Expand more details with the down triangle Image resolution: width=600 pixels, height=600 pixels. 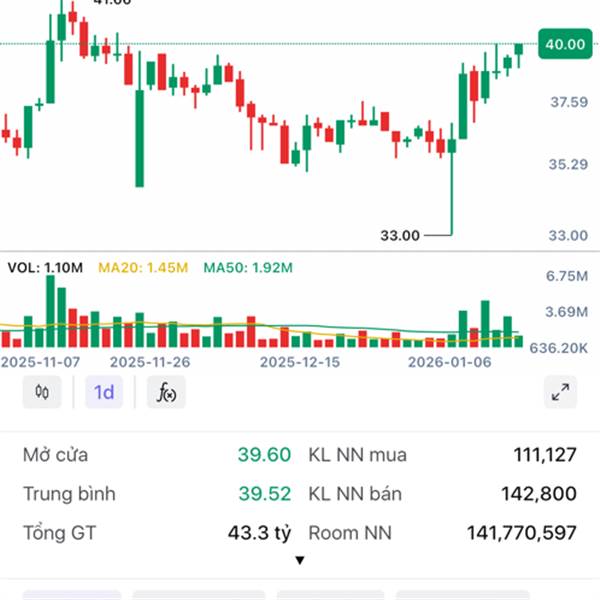(x=300, y=561)
